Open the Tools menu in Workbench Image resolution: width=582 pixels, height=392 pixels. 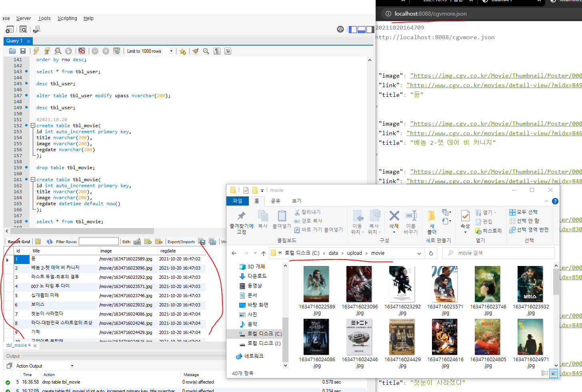(44, 18)
